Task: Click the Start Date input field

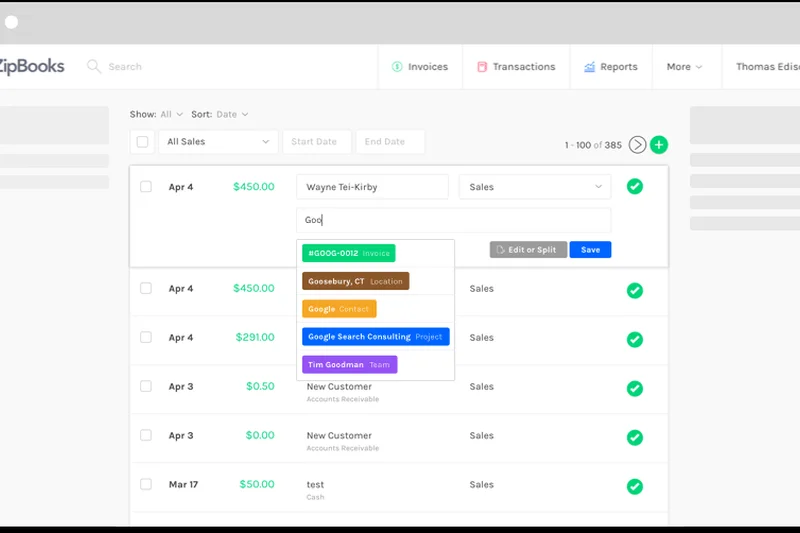Action: pyautogui.click(x=316, y=142)
